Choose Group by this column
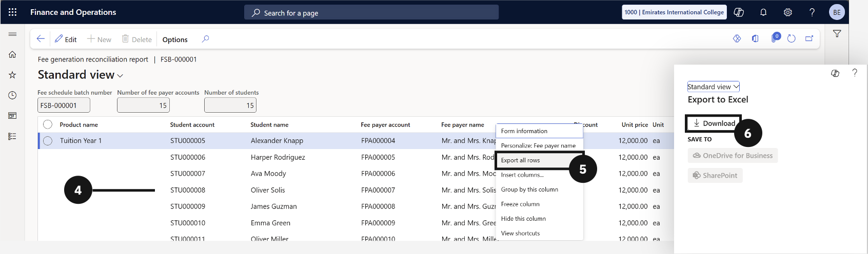This screenshot has width=868, height=254. [539, 189]
